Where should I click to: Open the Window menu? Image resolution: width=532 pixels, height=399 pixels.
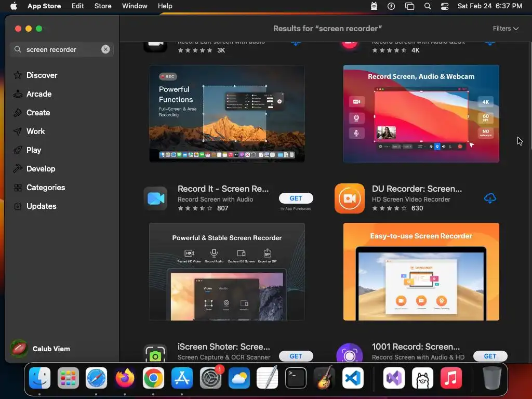(135, 6)
